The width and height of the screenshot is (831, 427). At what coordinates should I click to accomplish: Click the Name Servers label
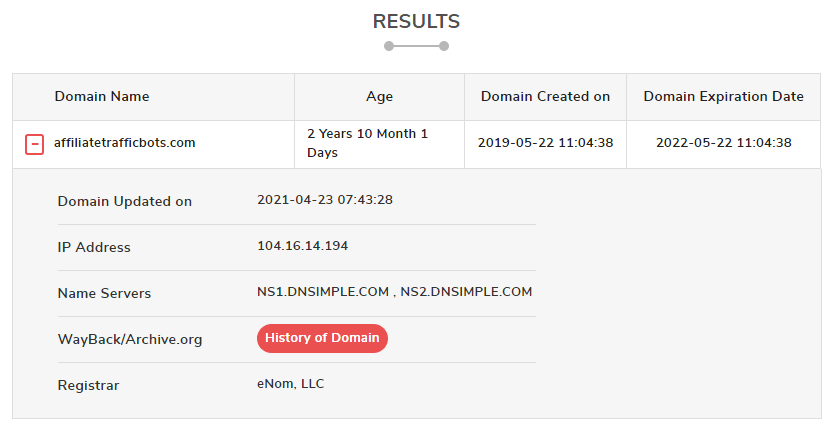click(104, 293)
